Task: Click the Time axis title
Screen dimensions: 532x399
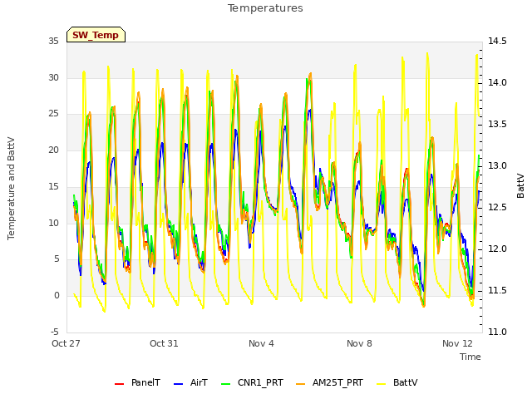Action: click(x=470, y=357)
